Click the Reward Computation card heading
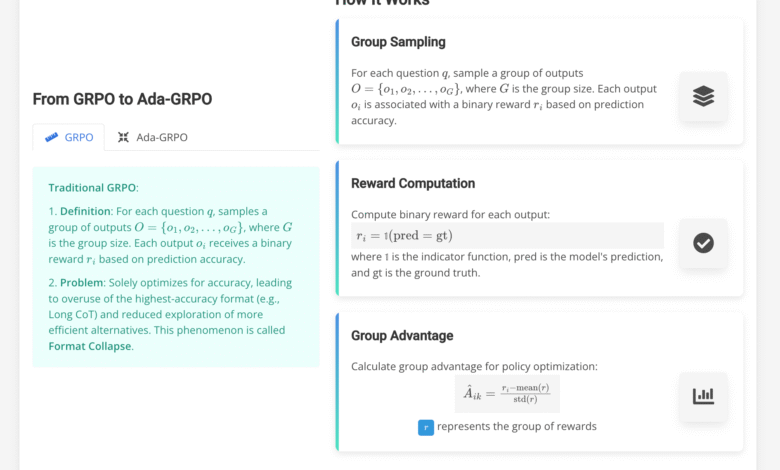 [413, 183]
